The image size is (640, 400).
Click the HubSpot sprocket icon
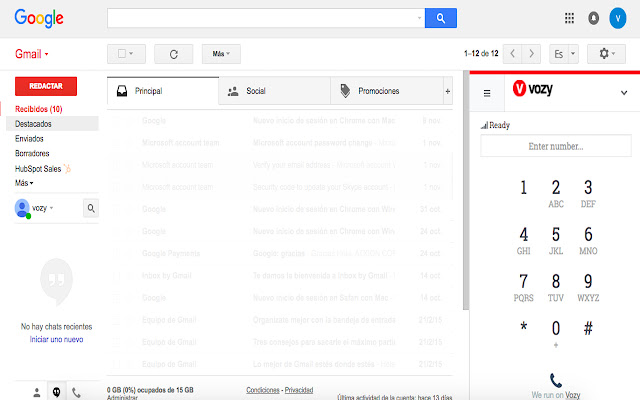point(67,169)
